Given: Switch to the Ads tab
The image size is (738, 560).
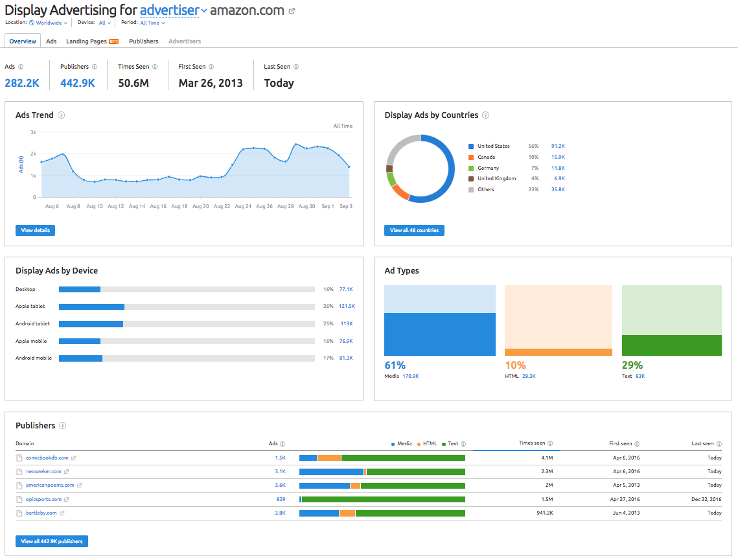Looking at the screenshot, I should click(x=51, y=41).
